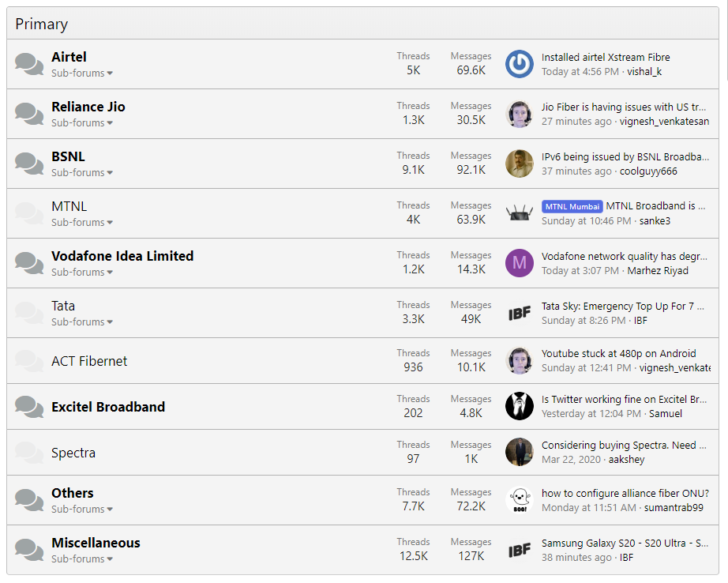This screenshot has height=583, width=728.
Task: Open thread "Installed airtel Xstream Fibre"
Action: pyautogui.click(x=606, y=58)
